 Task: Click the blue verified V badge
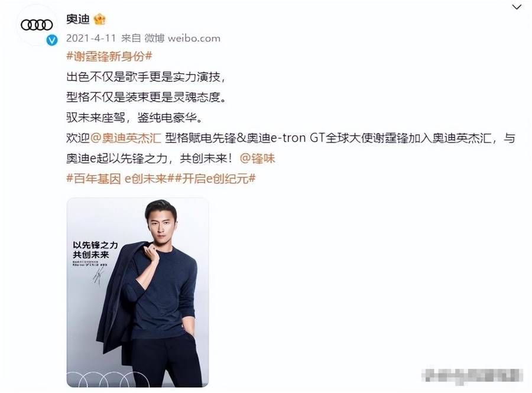(x=52, y=40)
